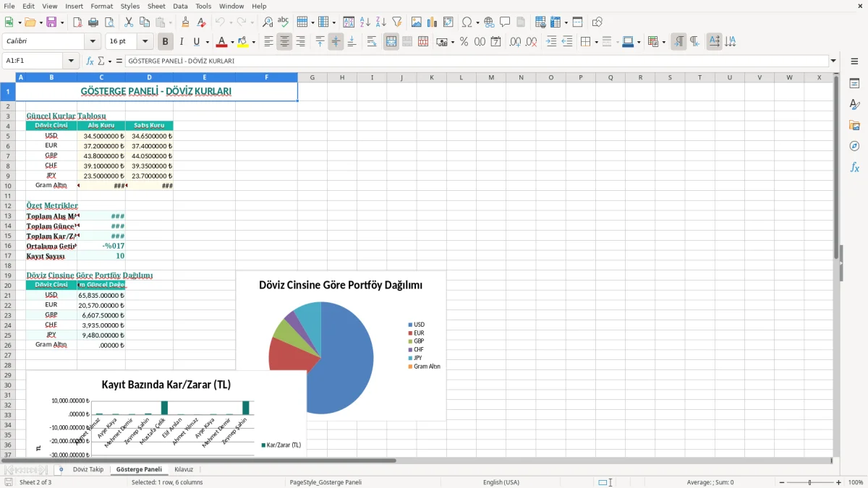The height and width of the screenshot is (488, 868).
Task: Run the Spelling check icon
Action: 284,22
